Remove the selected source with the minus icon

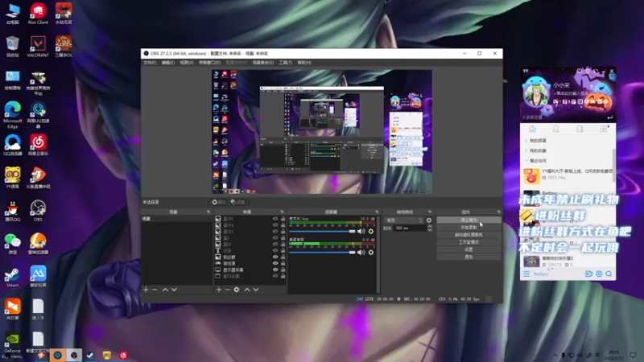point(228,290)
